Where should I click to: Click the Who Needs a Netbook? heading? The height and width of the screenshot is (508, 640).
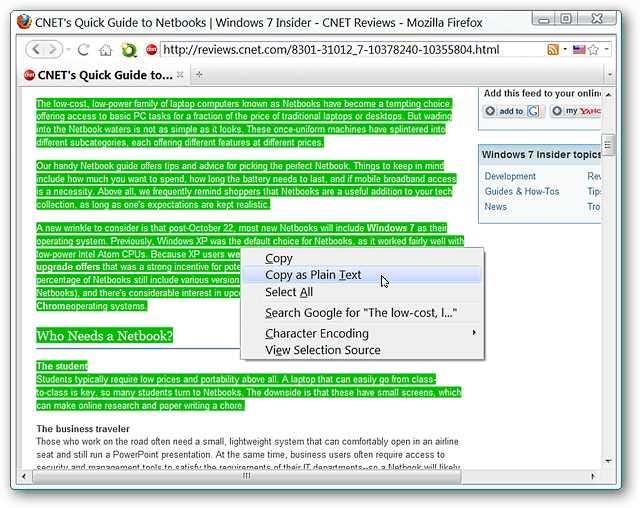point(104,336)
